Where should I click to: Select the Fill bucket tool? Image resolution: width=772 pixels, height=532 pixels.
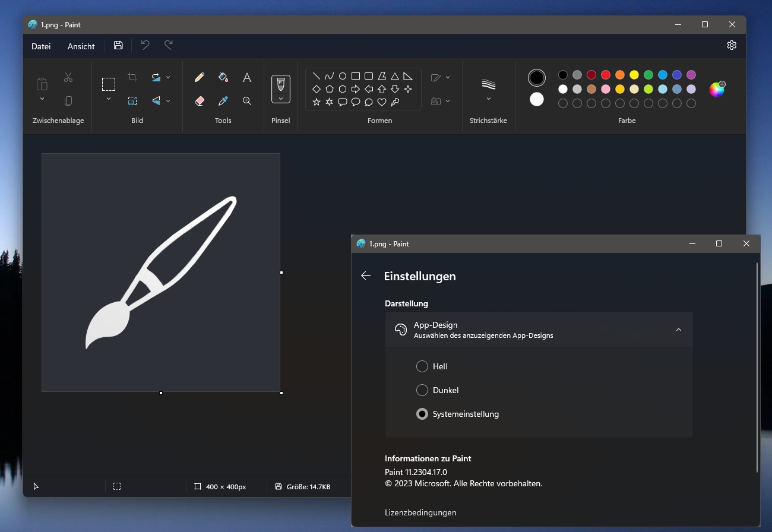[223, 77]
